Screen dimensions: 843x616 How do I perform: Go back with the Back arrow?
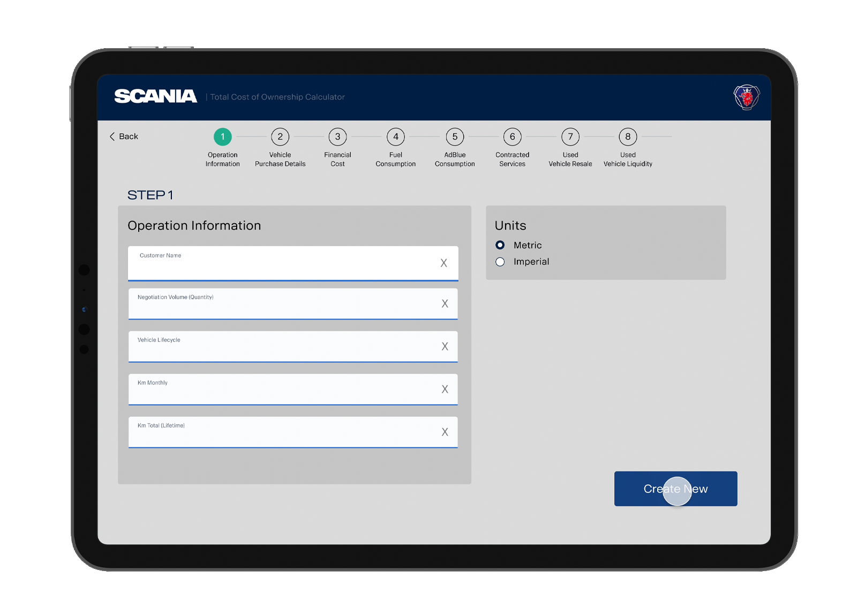click(x=124, y=136)
